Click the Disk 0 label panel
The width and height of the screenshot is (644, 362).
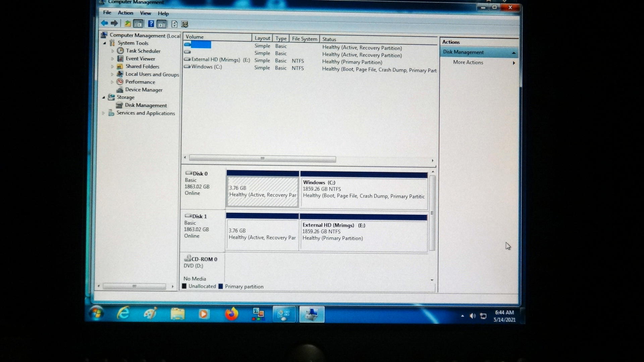(x=204, y=188)
